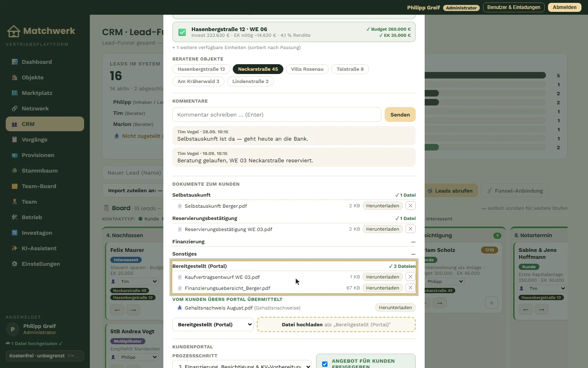Open Investagon in the sidebar
Image resolution: width=588 pixels, height=368 pixels.
(x=45, y=233)
